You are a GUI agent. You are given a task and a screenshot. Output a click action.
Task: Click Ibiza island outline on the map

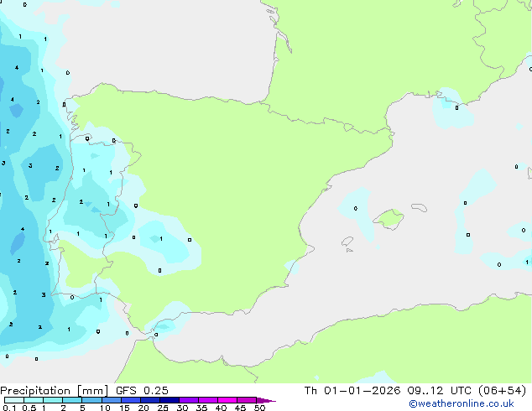tap(347, 242)
